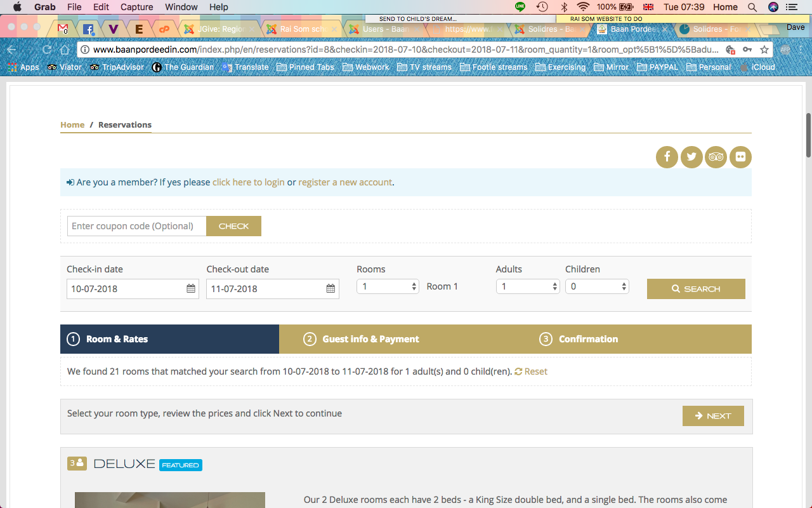The width and height of the screenshot is (812, 508).
Task: Open the TripAdvisor social icon
Action: pos(716,157)
